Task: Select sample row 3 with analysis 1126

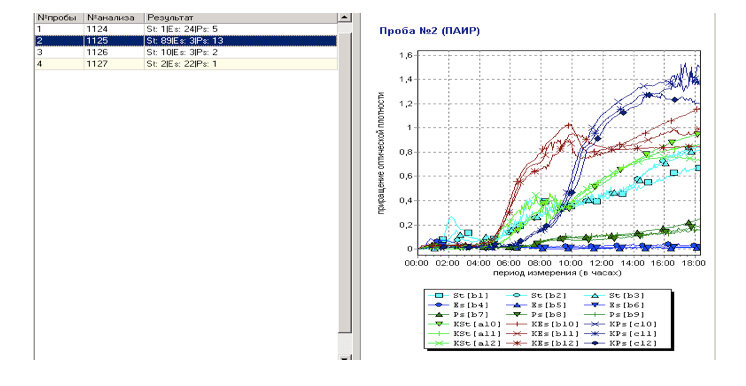Action: pos(186,52)
